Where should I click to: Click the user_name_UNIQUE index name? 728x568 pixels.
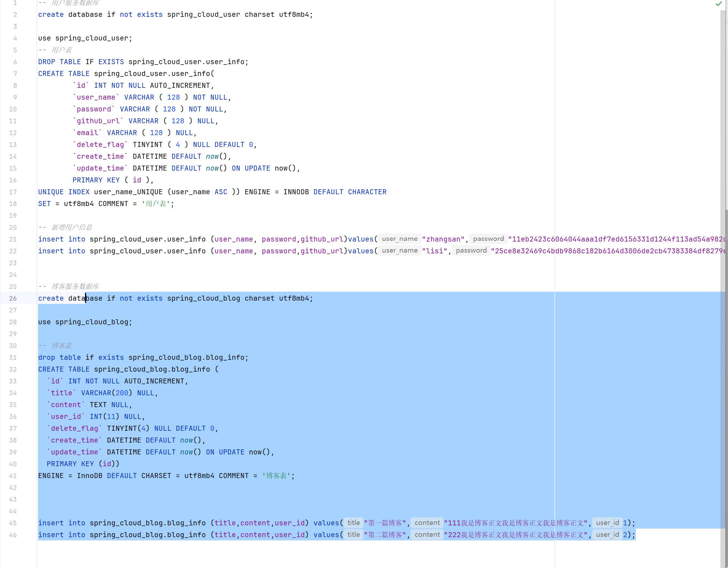coord(128,192)
